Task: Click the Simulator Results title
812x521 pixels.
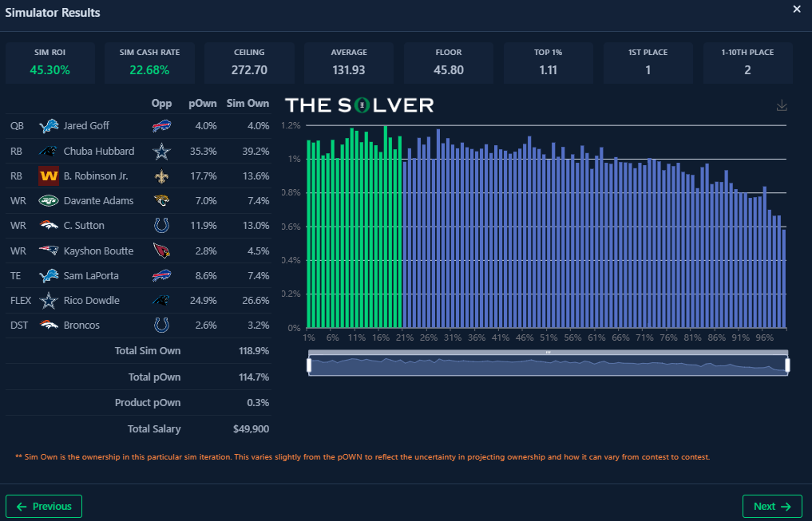Action: 53,13
